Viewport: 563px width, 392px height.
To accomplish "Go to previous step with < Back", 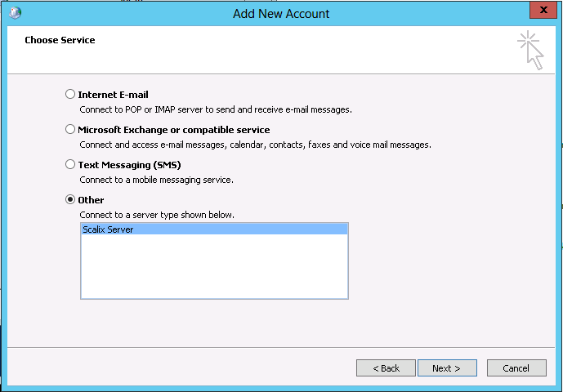I will (x=386, y=368).
